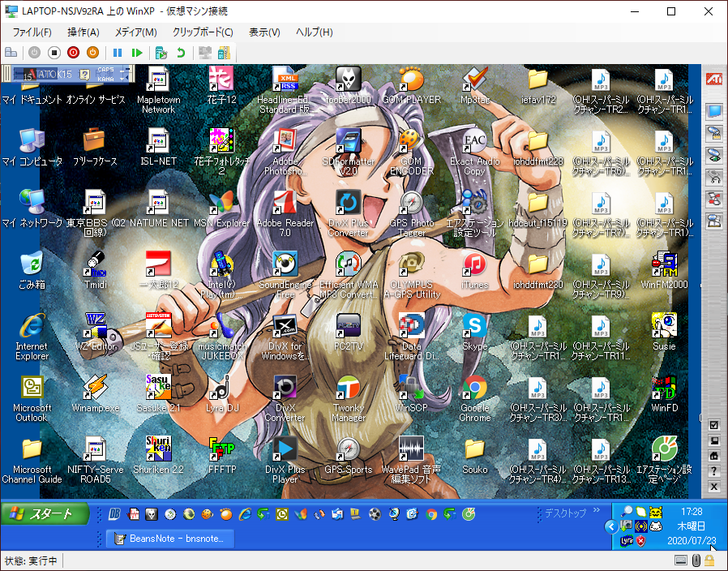The height and width of the screenshot is (571, 728).
Task: Select the Adobe Reader 7.0 icon
Action: tap(285, 213)
